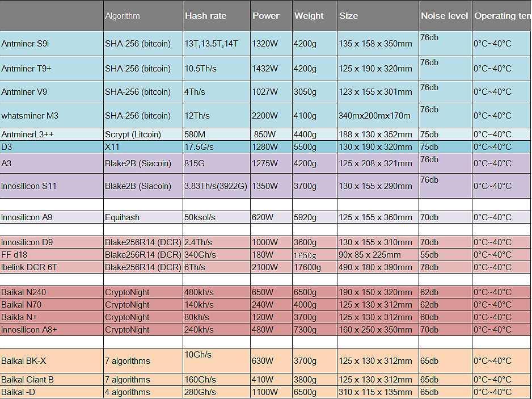
Task: Click the 2200W power cell
Action: [x=271, y=115]
